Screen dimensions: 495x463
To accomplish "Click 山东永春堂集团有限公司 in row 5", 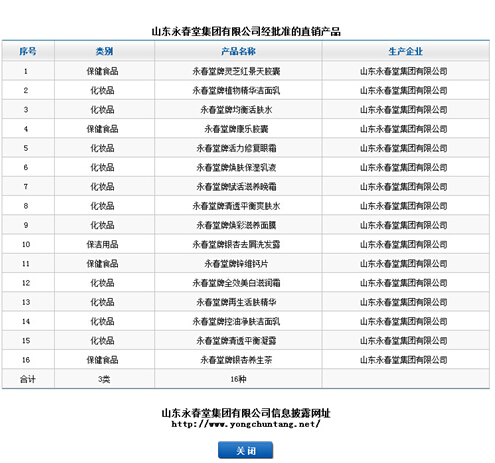I will coord(404,148).
